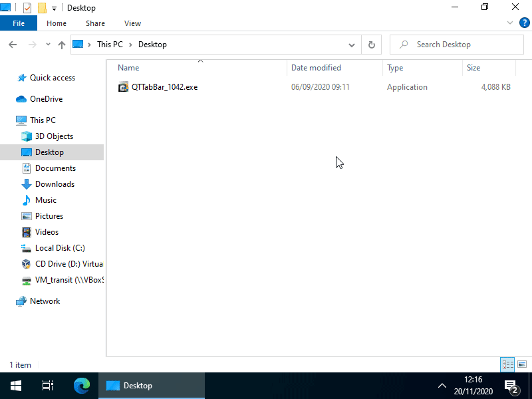
Task: Open Pictures folder in sidebar
Action: [49, 215]
